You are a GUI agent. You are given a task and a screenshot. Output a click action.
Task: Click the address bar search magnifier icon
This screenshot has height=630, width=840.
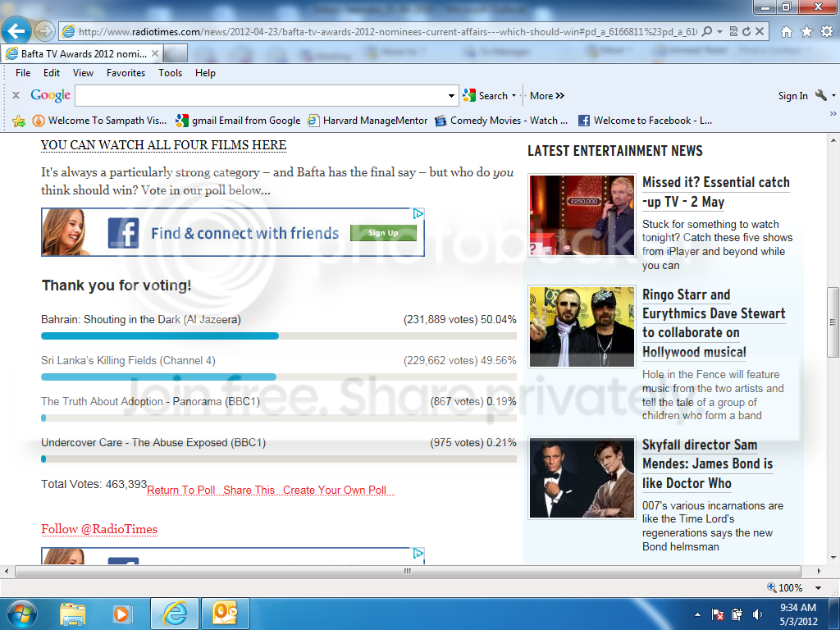coord(706,31)
